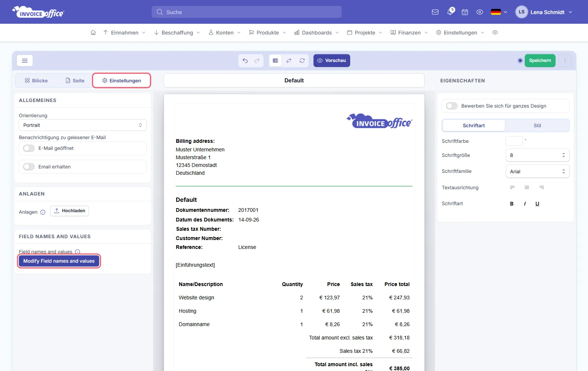
Task: Click the home icon in navigation bar
Action: point(93,33)
